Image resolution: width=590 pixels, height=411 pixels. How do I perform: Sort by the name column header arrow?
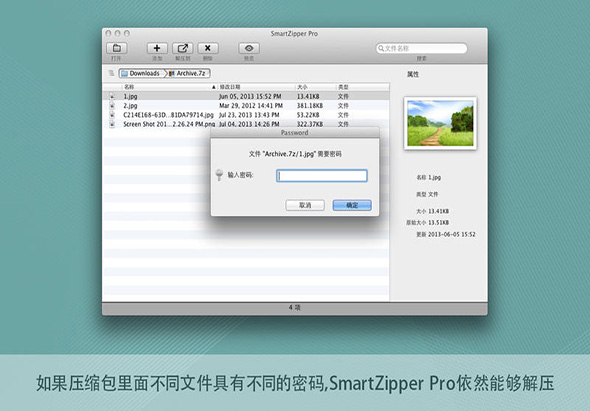214,87
